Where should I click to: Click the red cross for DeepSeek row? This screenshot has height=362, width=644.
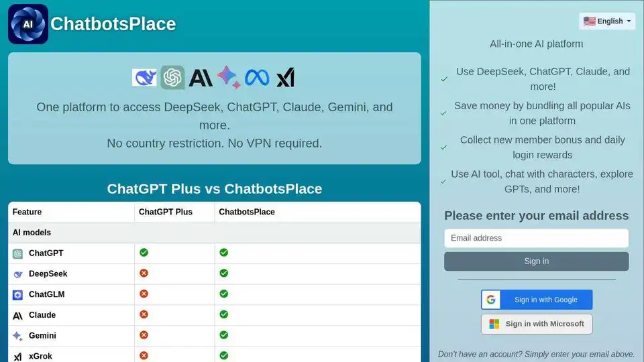point(144,274)
